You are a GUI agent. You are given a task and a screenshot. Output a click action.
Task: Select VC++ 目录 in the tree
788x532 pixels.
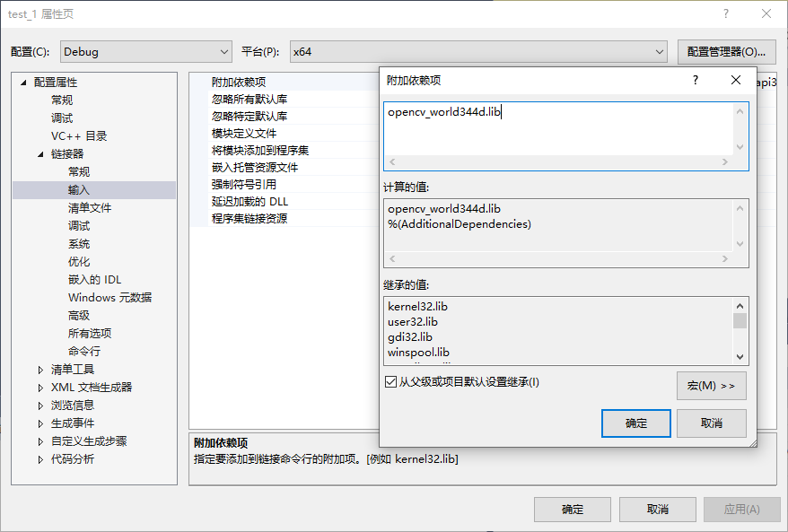pos(79,136)
